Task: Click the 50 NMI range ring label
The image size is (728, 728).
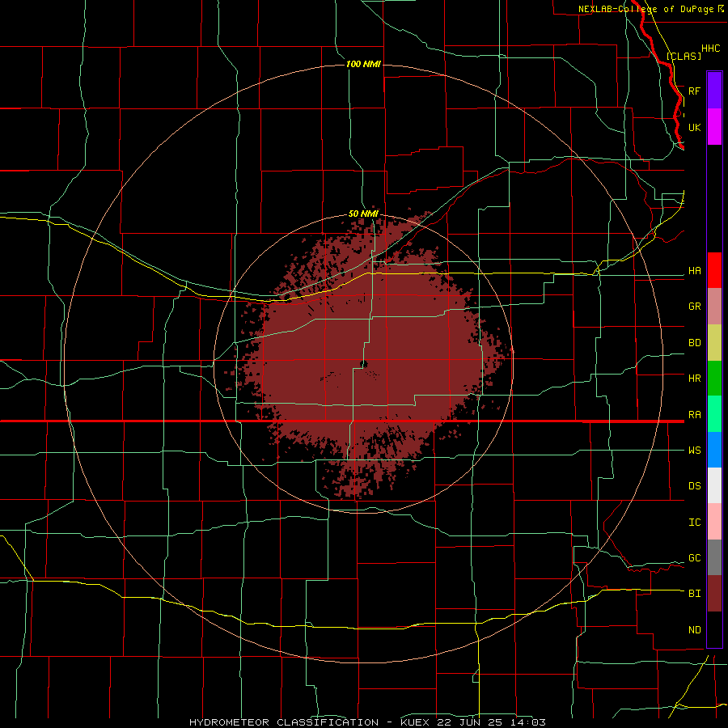Action: [x=363, y=214]
